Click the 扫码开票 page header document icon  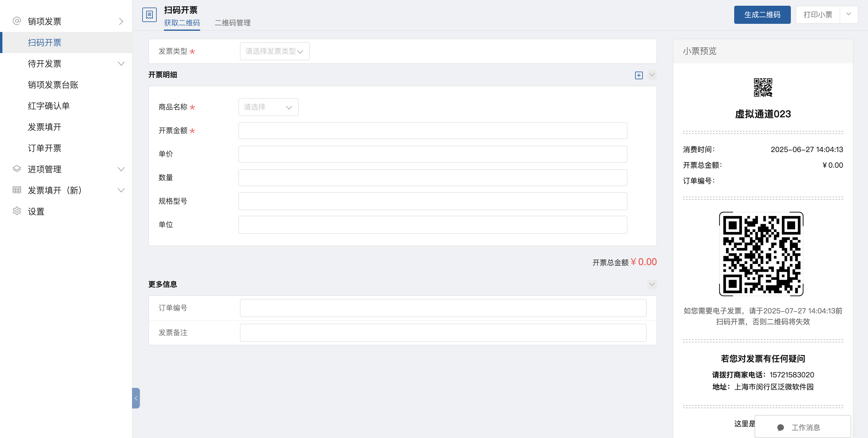tap(149, 15)
